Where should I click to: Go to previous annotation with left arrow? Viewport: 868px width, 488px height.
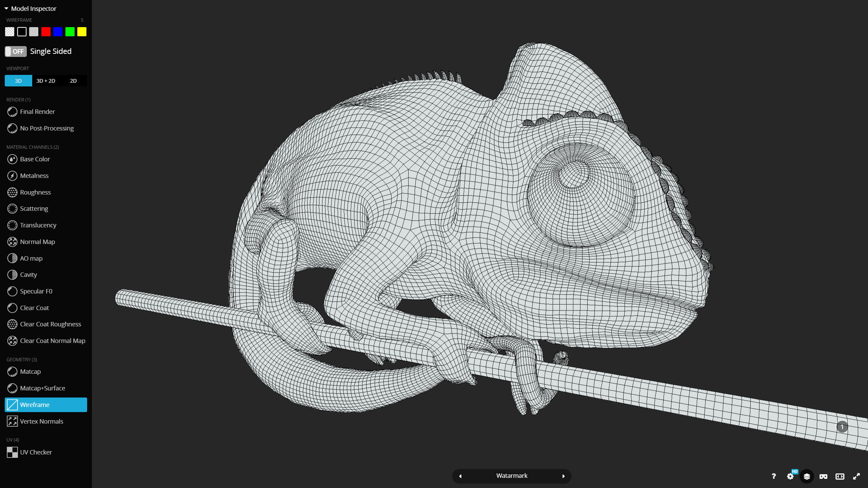pos(460,476)
